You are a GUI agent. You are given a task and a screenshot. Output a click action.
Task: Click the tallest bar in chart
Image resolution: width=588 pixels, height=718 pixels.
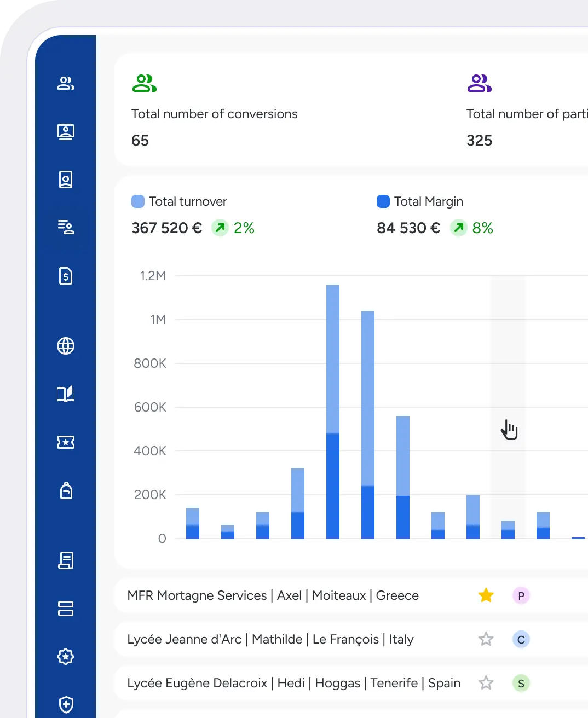pyautogui.click(x=333, y=410)
